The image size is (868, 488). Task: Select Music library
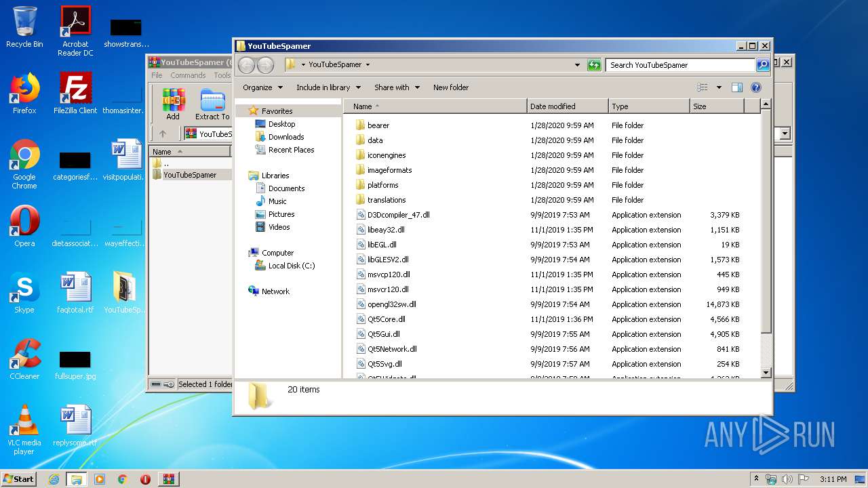point(277,201)
